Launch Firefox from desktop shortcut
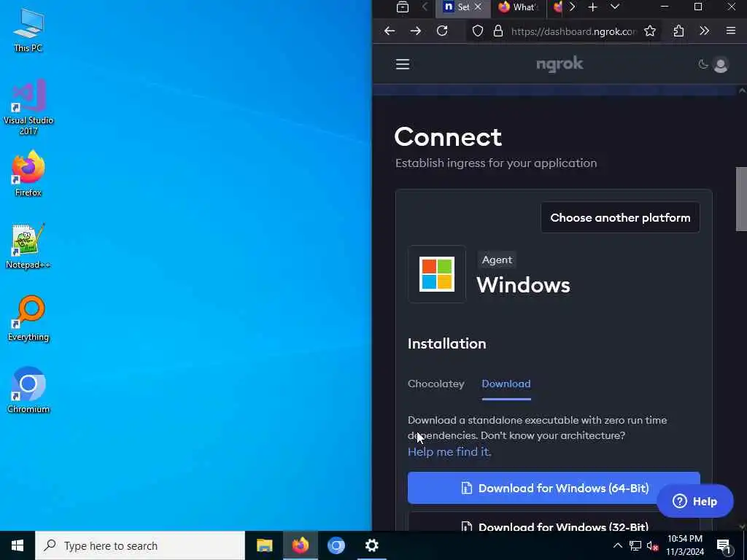 coord(28,174)
